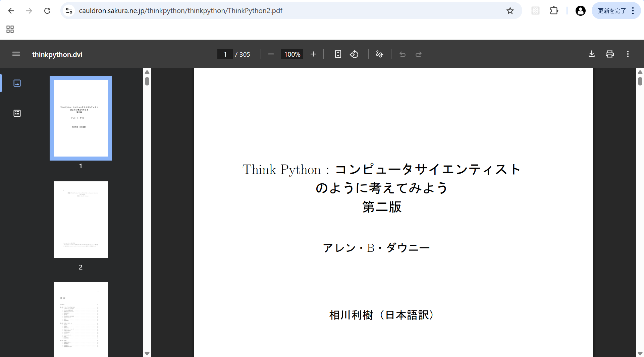Click the fit to page icon
Image resolution: width=644 pixels, height=357 pixels.
click(x=338, y=54)
